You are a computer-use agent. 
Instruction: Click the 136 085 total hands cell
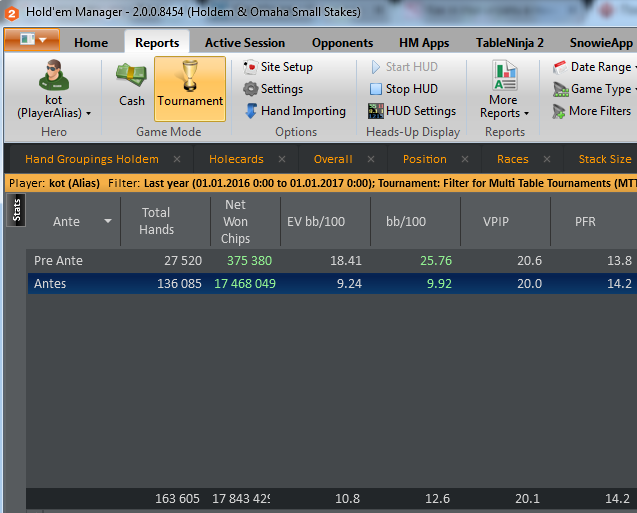179,284
